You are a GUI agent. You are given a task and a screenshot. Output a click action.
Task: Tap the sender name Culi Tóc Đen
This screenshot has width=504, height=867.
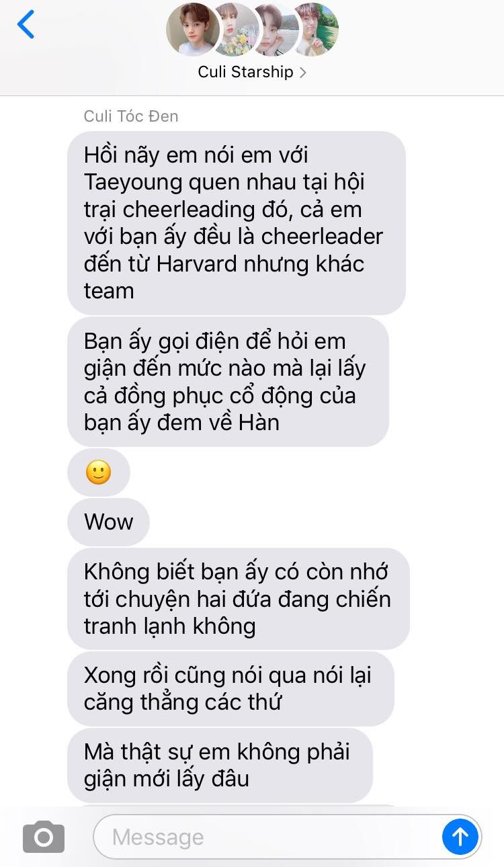tap(131, 116)
